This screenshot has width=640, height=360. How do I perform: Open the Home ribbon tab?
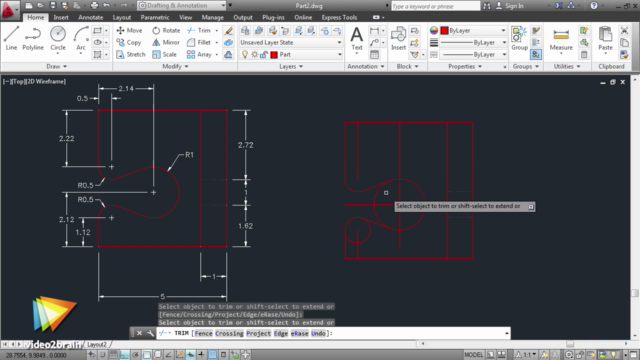click(x=36, y=18)
